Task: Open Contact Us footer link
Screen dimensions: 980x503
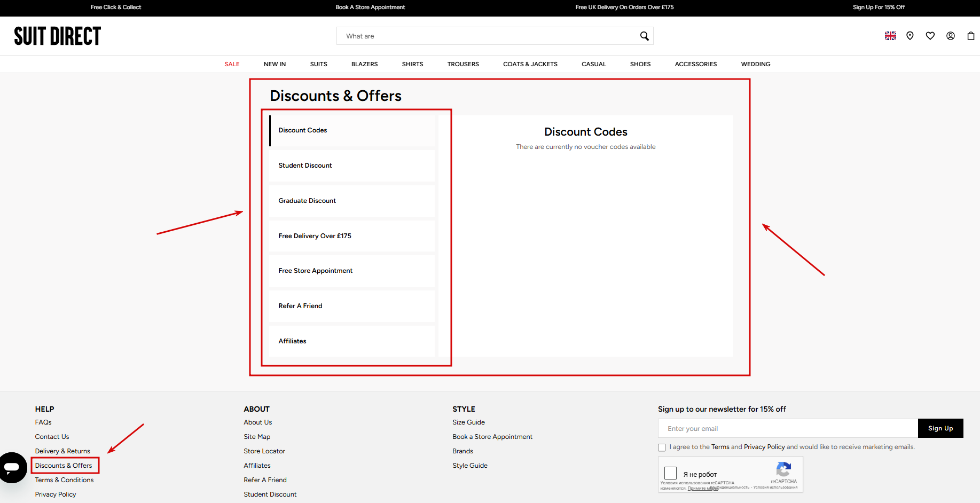Action: pos(52,437)
